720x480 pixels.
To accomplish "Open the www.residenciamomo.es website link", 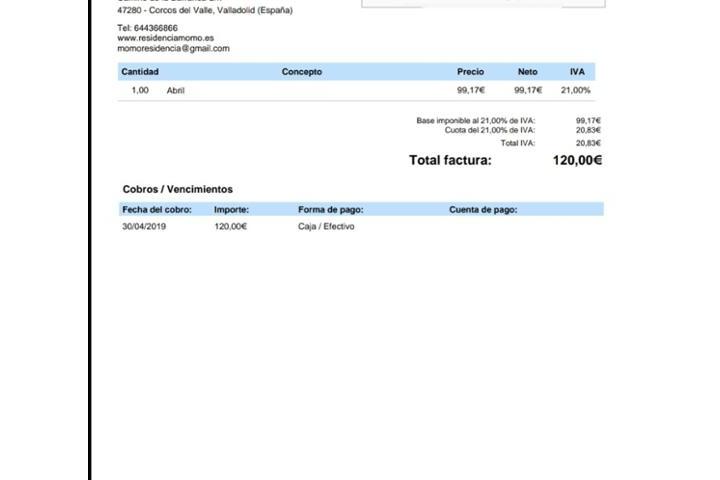I will tap(165, 38).
